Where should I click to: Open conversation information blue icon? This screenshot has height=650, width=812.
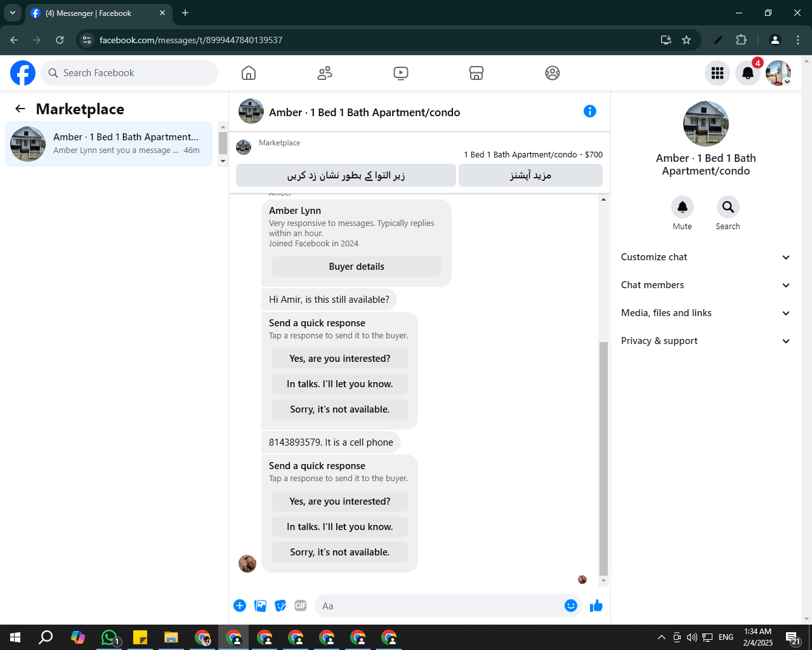point(590,111)
